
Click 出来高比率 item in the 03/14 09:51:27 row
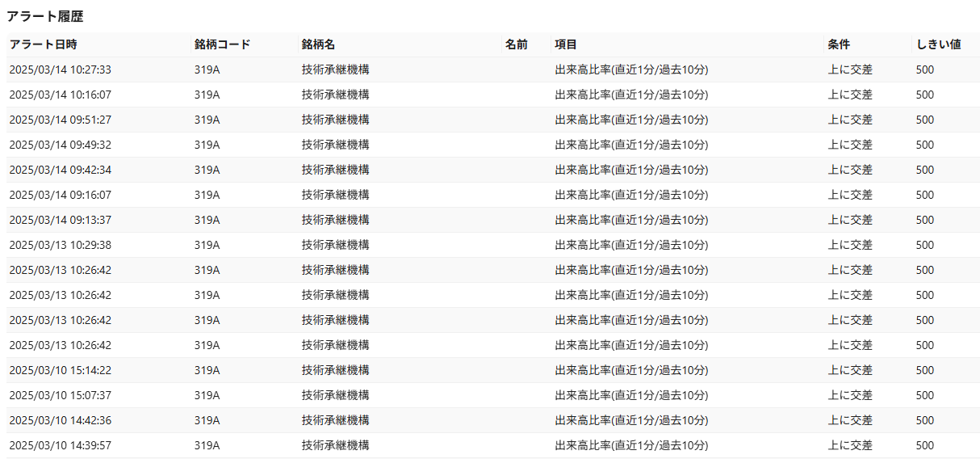631,120
